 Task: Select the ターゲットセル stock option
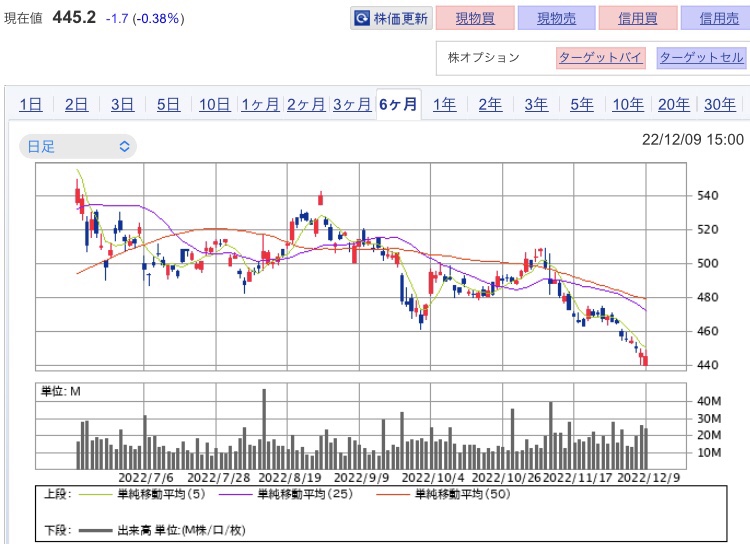(x=701, y=57)
